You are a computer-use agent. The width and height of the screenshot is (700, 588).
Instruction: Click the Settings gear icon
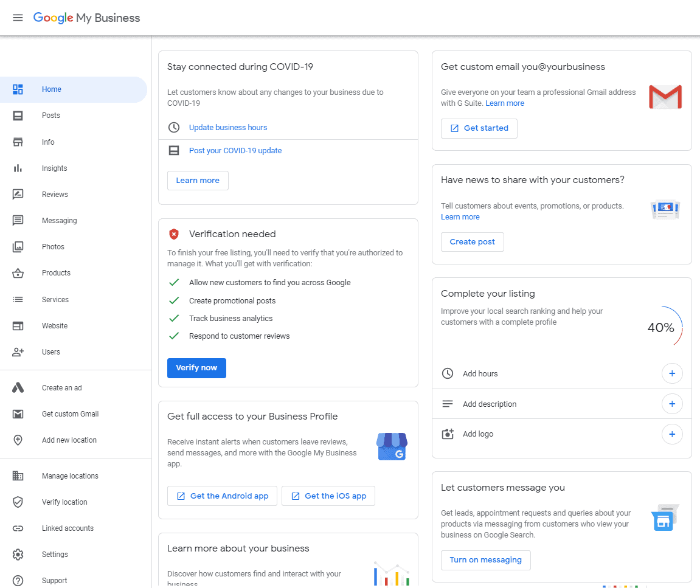click(x=18, y=555)
